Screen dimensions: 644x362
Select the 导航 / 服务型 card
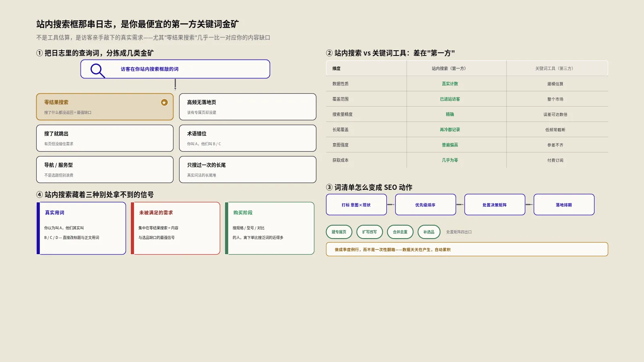tap(105, 169)
